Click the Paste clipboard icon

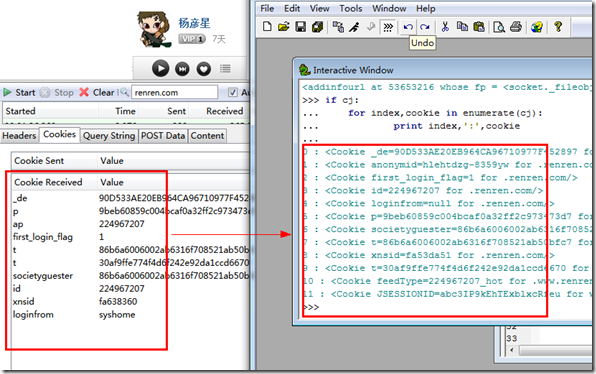click(x=479, y=27)
